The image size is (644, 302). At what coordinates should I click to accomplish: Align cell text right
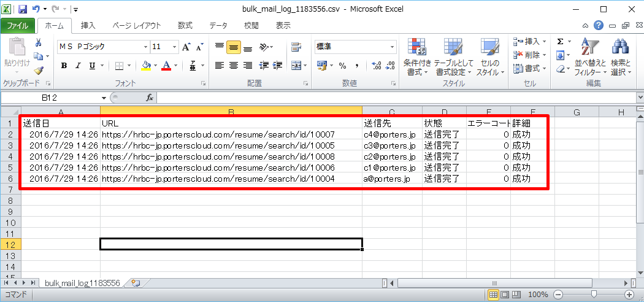point(248,65)
